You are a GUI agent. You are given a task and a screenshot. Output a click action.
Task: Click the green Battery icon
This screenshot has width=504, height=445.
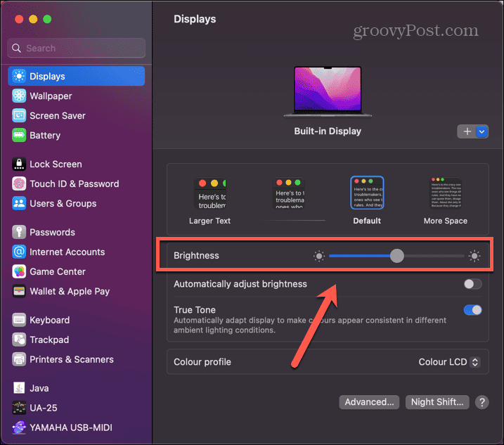click(19, 135)
